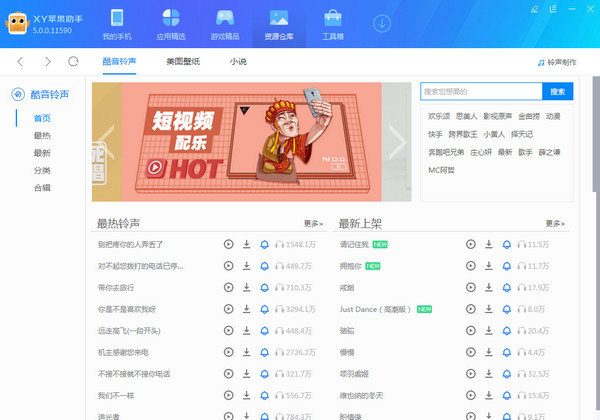Go back with the left arrow
Image resolution: width=600 pixels, height=420 pixels.
coord(20,62)
